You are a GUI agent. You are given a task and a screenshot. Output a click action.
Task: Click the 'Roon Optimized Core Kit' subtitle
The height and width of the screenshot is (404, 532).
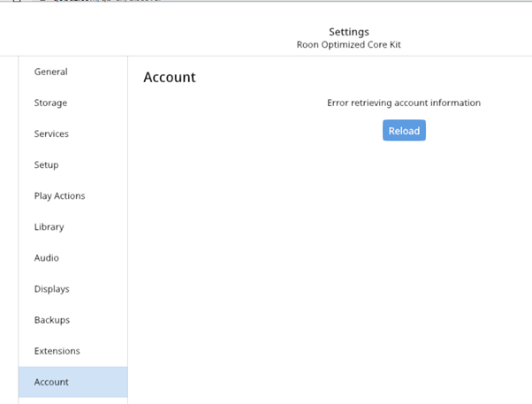point(349,45)
